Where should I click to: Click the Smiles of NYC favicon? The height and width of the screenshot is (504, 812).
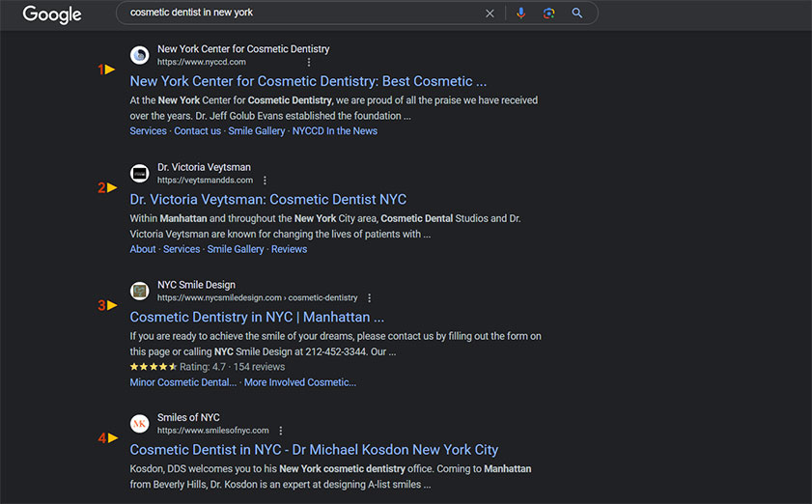[x=140, y=424]
